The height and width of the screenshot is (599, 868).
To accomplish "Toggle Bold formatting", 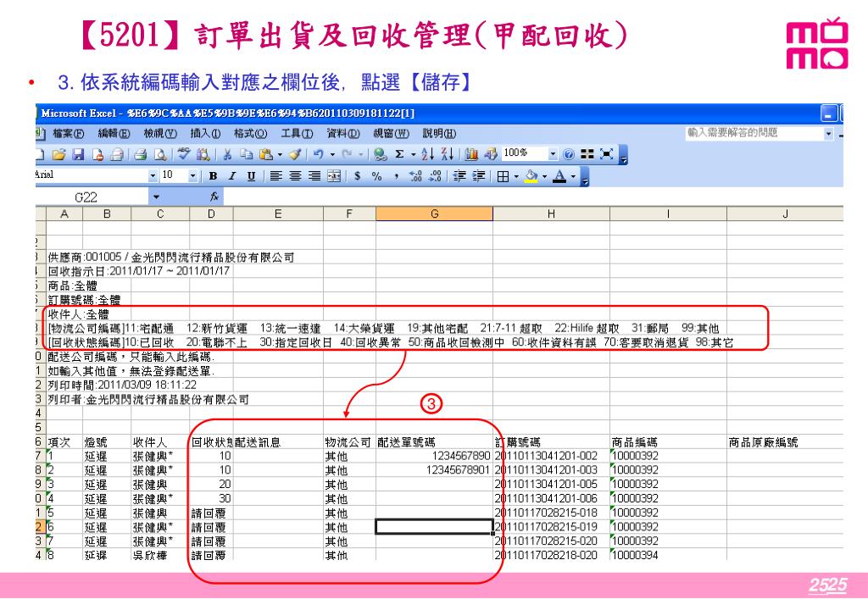I will pyautogui.click(x=213, y=176).
